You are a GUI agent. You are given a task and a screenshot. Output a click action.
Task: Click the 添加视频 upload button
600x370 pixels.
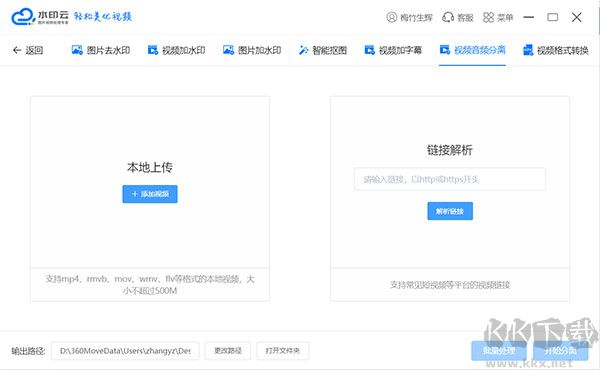coord(150,194)
